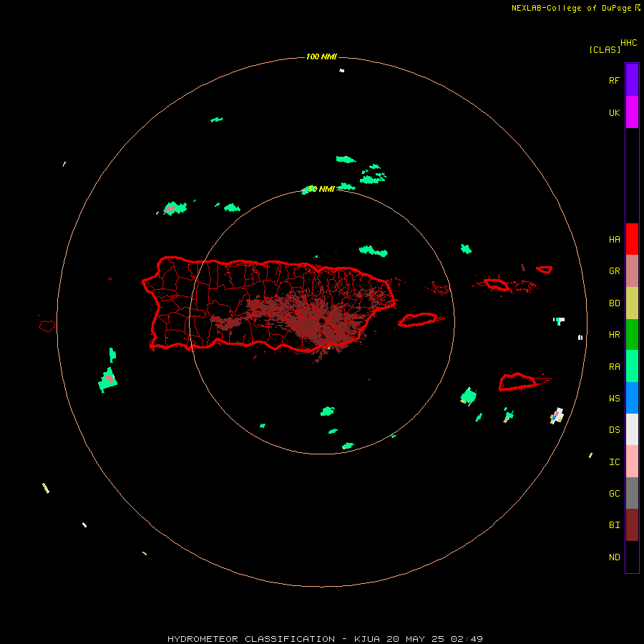Click the ND black legend swatch
This screenshot has height=644, width=644.
[x=632, y=557]
